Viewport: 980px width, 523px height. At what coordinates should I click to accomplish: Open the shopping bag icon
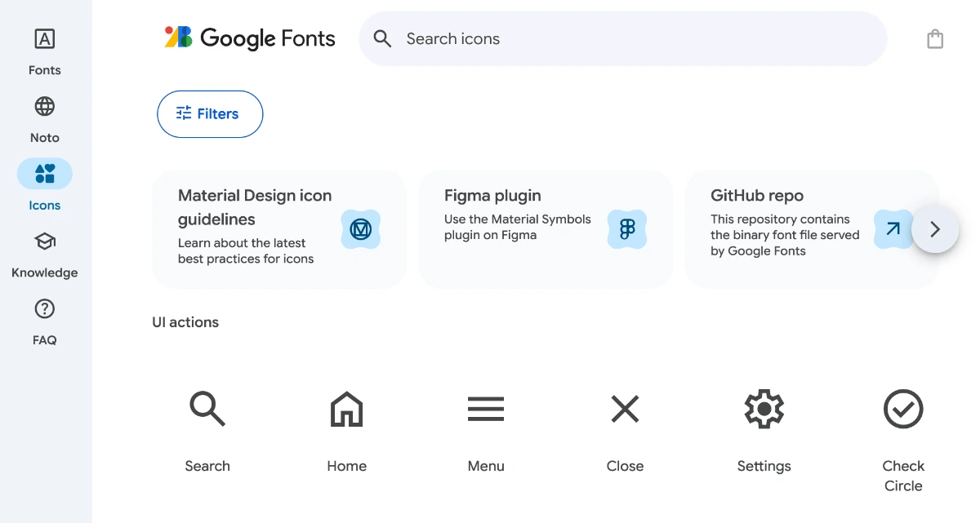(935, 38)
